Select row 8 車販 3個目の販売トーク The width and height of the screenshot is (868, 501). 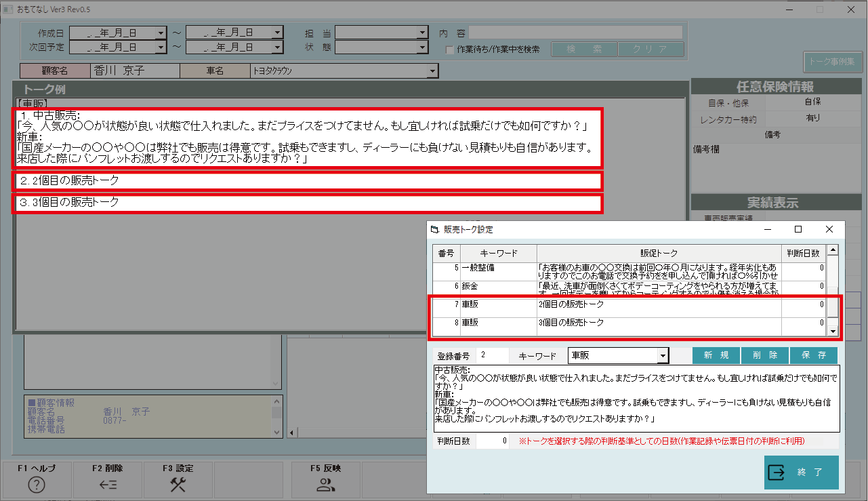coord(630,326)
